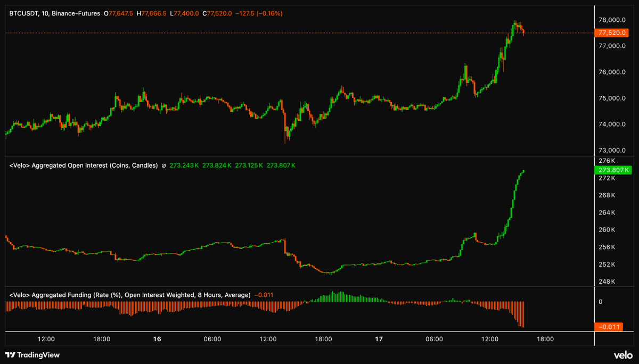Open the Aggregated Open Interest indicator title
Image resolution: width=639 pixels, height=364 pixels.
(x=84, y=166)
